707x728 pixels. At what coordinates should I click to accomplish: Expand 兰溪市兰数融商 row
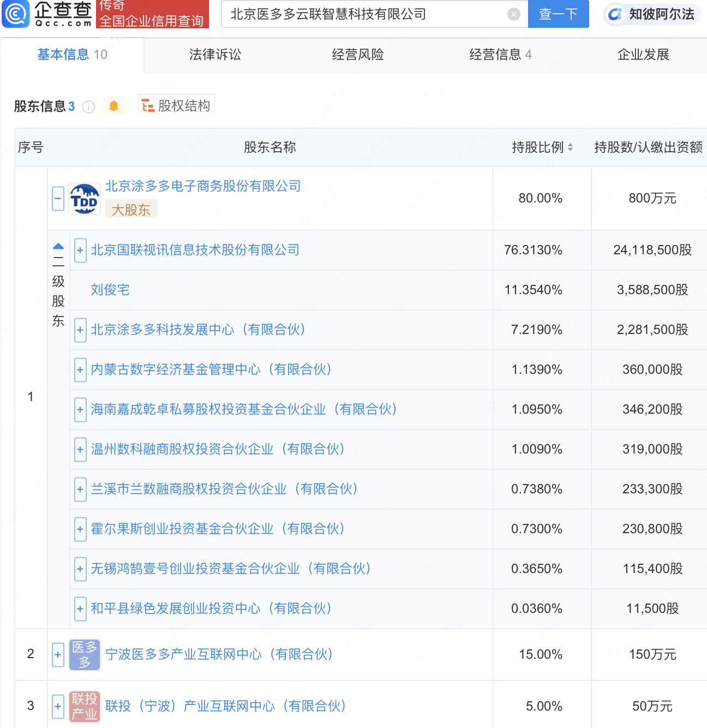point(80,489)
